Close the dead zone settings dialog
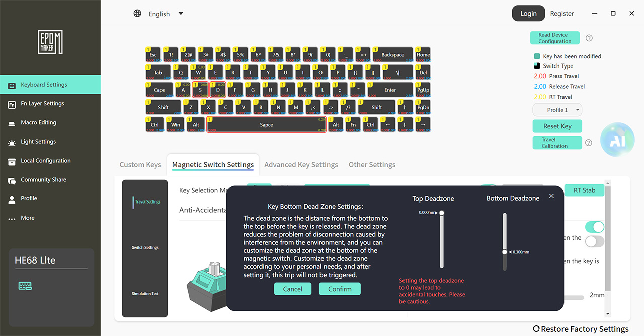The image size is (644, 336). coord(551,196)
